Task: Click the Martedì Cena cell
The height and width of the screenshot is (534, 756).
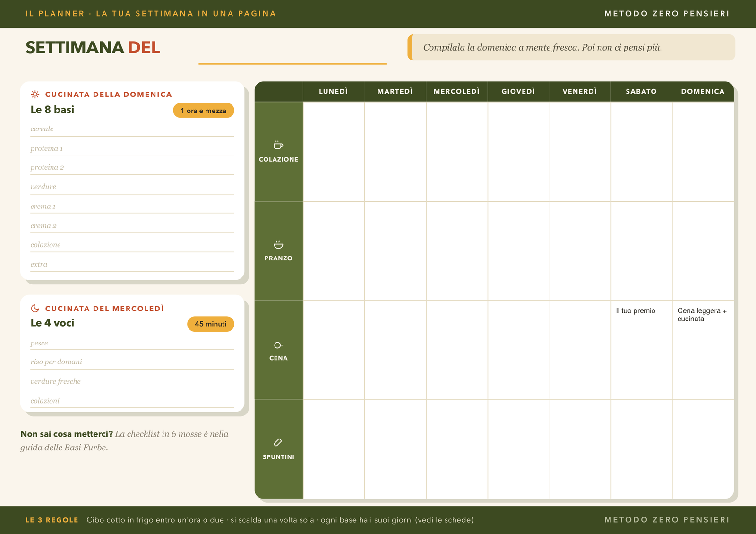Action: click(x=395, y=350)
